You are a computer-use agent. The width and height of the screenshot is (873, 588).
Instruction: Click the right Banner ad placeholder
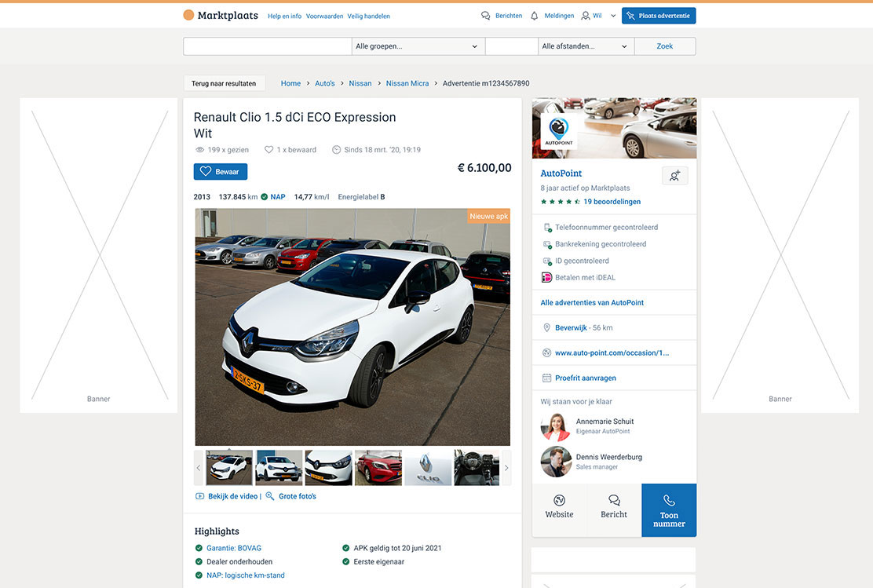780,256
